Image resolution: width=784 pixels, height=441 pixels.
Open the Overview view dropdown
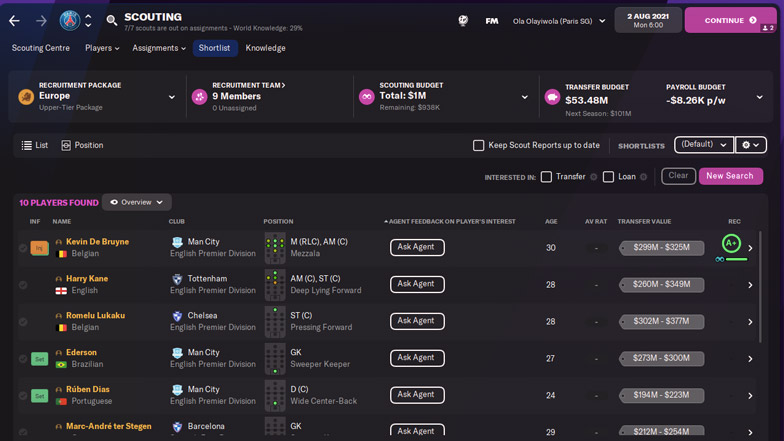[136, 202]
